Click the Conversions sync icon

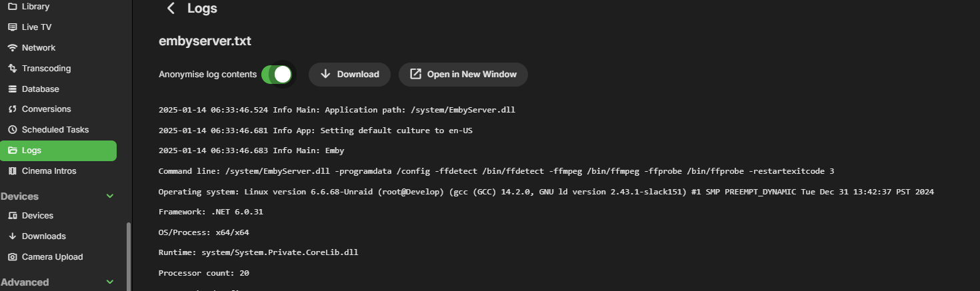12,109
